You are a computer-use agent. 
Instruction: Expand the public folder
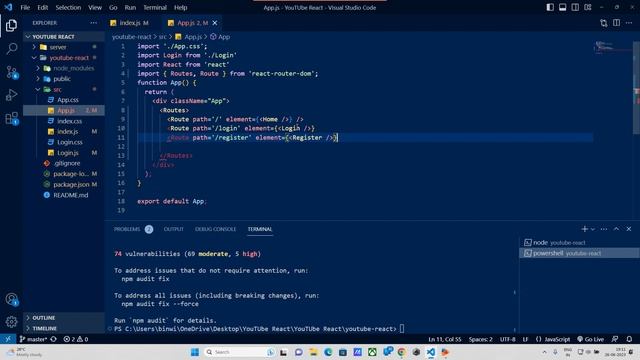(63, 79)
